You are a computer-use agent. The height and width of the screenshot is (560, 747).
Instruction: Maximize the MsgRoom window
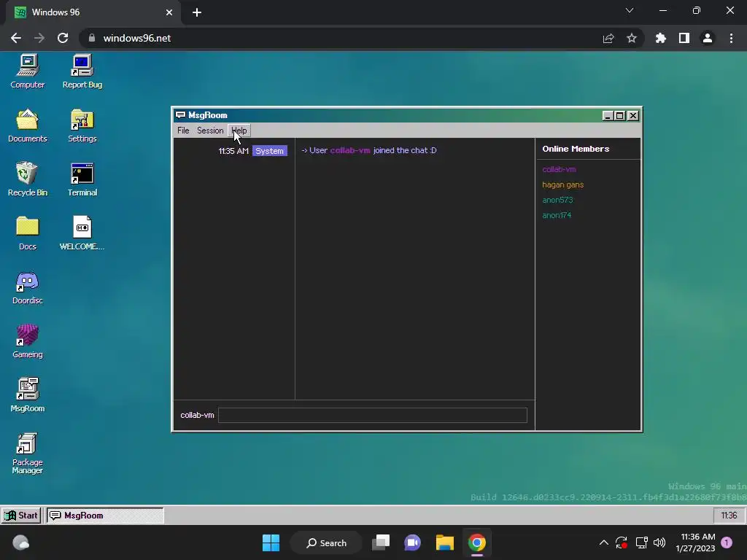tap(620, 116)
